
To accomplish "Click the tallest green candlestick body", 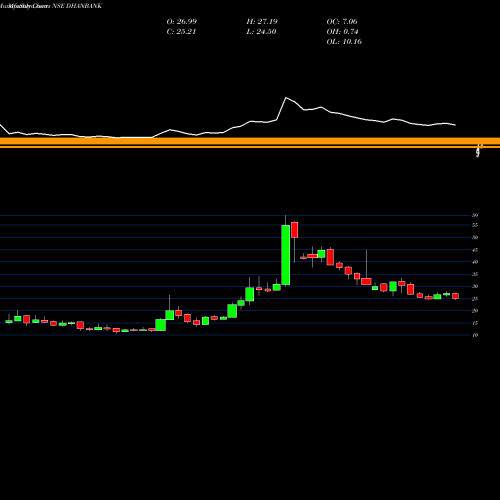I will [286, 255].
